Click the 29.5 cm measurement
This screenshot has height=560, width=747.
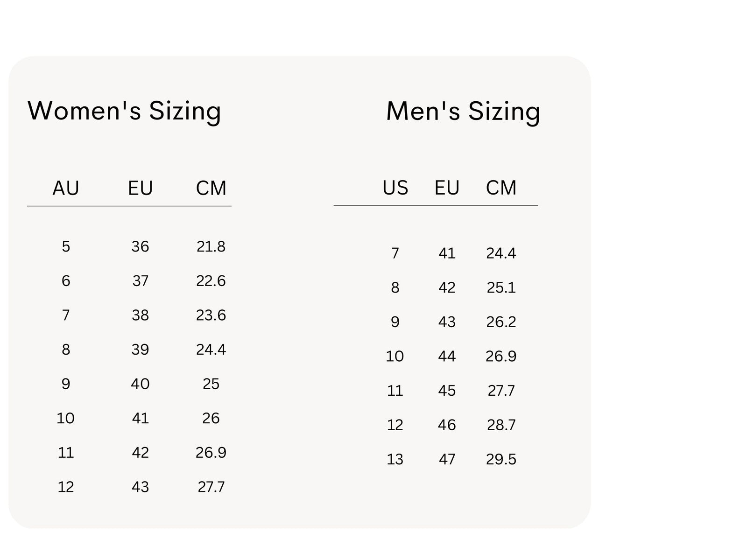[501, 459]
